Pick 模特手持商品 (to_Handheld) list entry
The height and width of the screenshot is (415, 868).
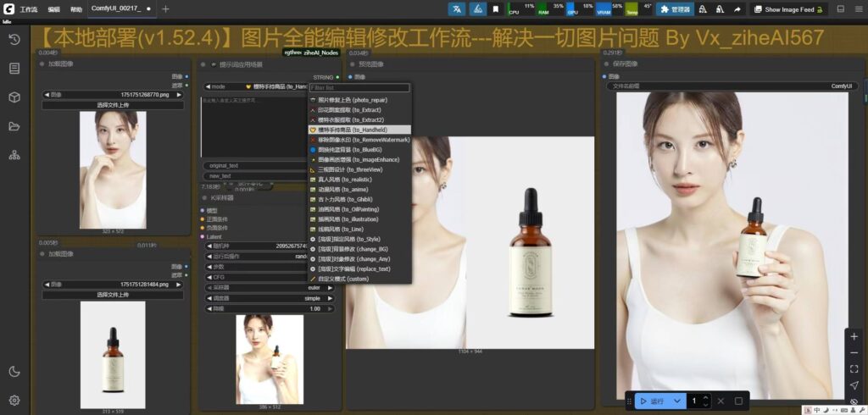click(359, 130)
